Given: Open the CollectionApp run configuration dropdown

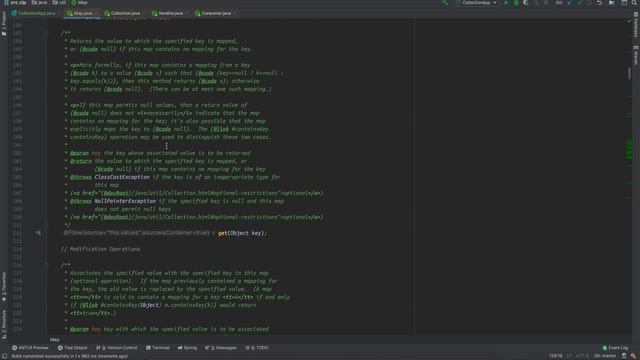Looking at the screenshot, I should click(x=476, y=3).
